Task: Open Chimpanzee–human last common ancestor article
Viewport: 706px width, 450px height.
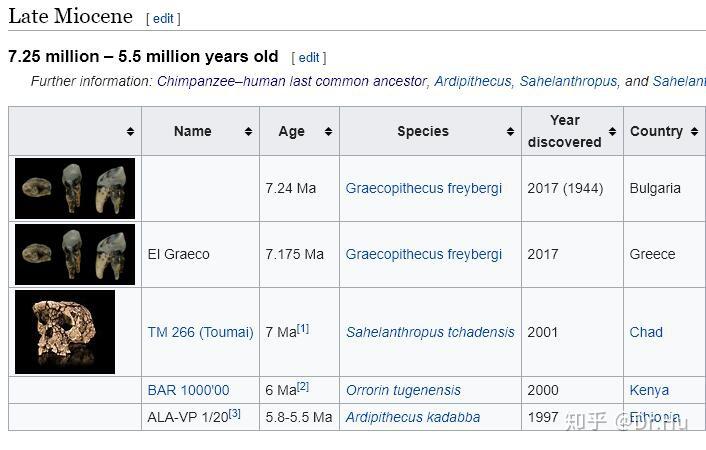Action: coord(292,81)
